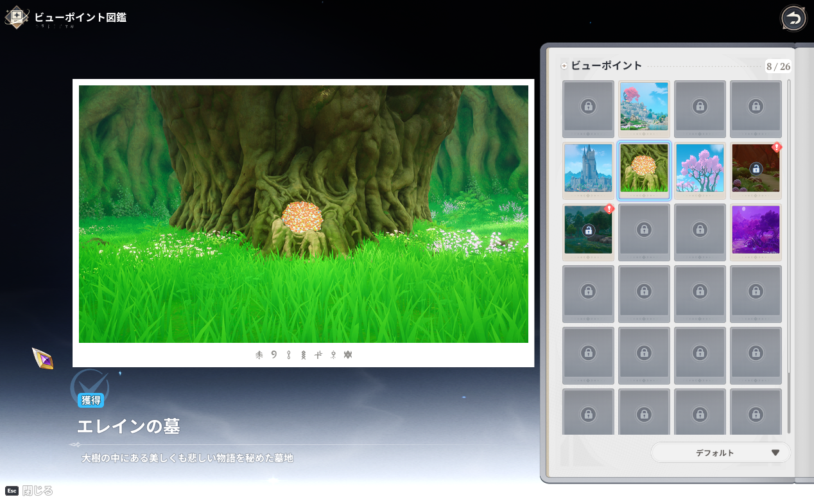Select the blue castle viewpoint thumbnail
This screenshot has height=504, width=814.
[588, 168]
